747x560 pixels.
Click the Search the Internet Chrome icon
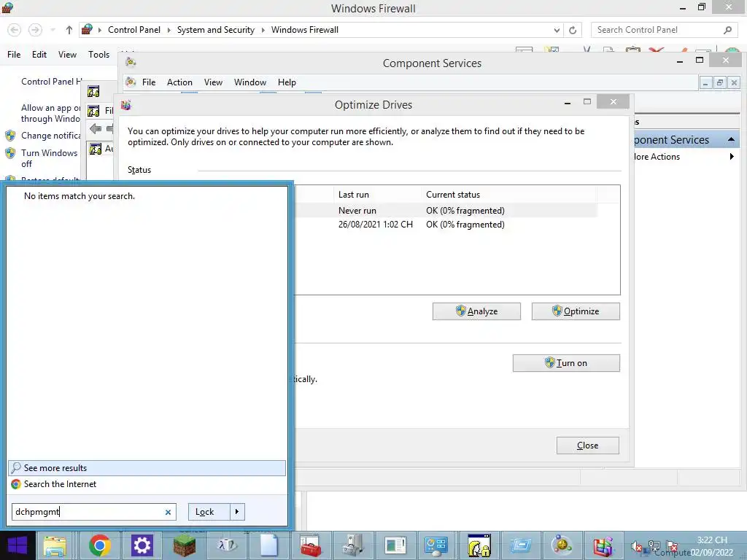coord(16,484)
